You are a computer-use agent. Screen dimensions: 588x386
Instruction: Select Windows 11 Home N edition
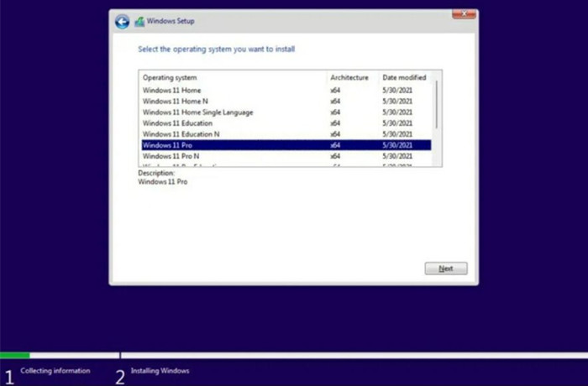pyautogui.click(x=286, y=102)
